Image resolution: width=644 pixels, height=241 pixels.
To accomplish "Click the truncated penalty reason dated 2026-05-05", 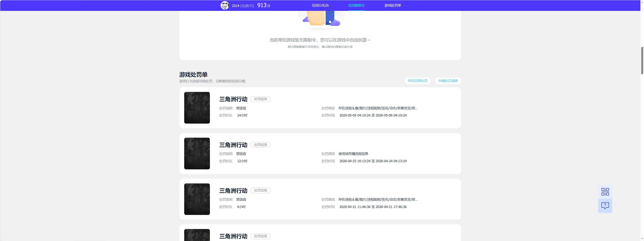I will click(x=378, y=108).
